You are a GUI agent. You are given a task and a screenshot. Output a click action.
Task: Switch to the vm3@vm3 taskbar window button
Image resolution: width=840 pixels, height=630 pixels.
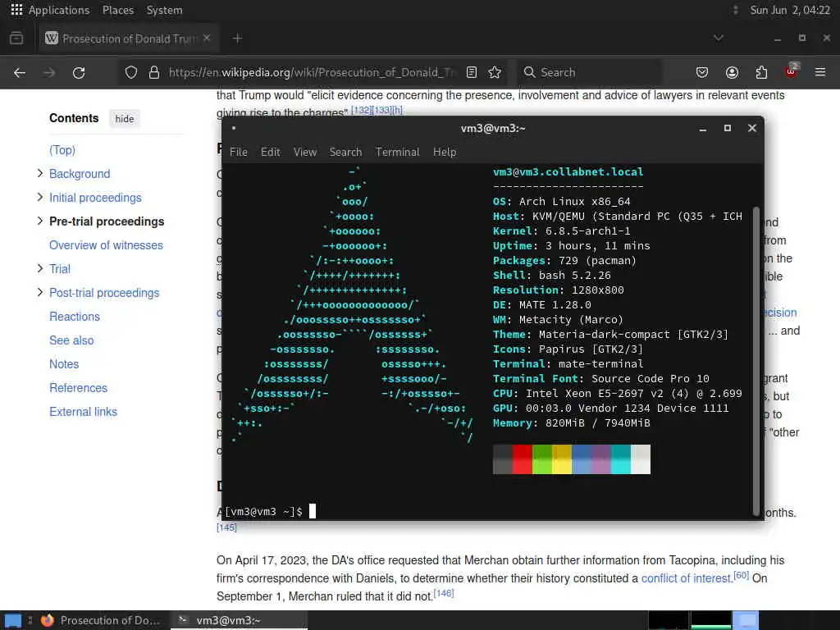click(239, 620)
